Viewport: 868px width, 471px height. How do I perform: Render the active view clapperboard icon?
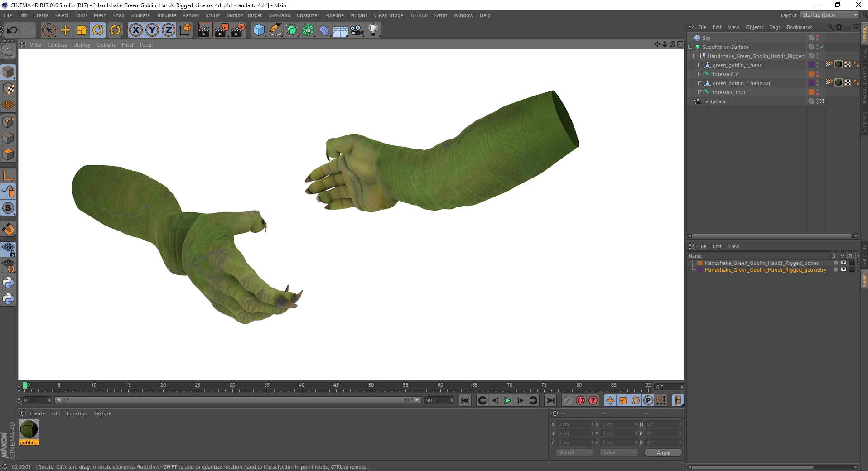(205, 30)
